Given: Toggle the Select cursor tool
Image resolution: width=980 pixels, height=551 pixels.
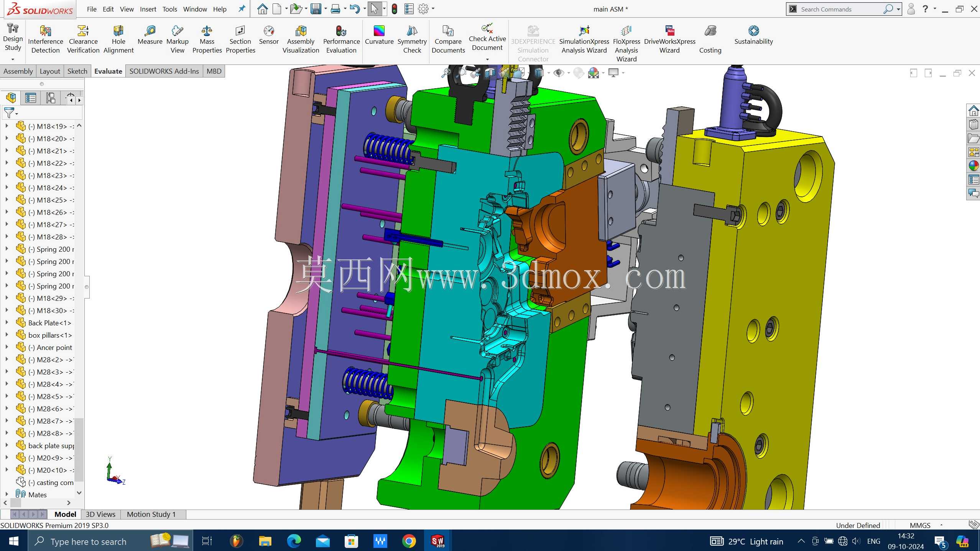Looking at the screenshot, I should [374, 9].
